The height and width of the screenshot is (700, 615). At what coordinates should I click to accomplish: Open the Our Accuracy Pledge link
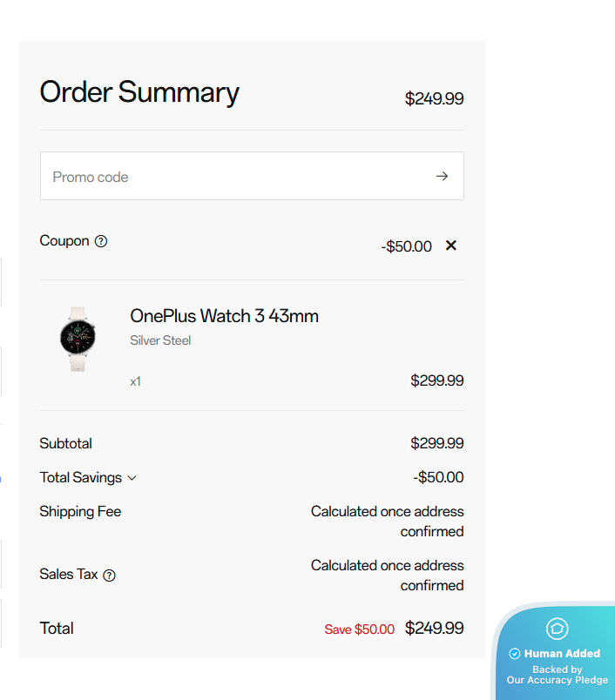[x=558, y=680]
